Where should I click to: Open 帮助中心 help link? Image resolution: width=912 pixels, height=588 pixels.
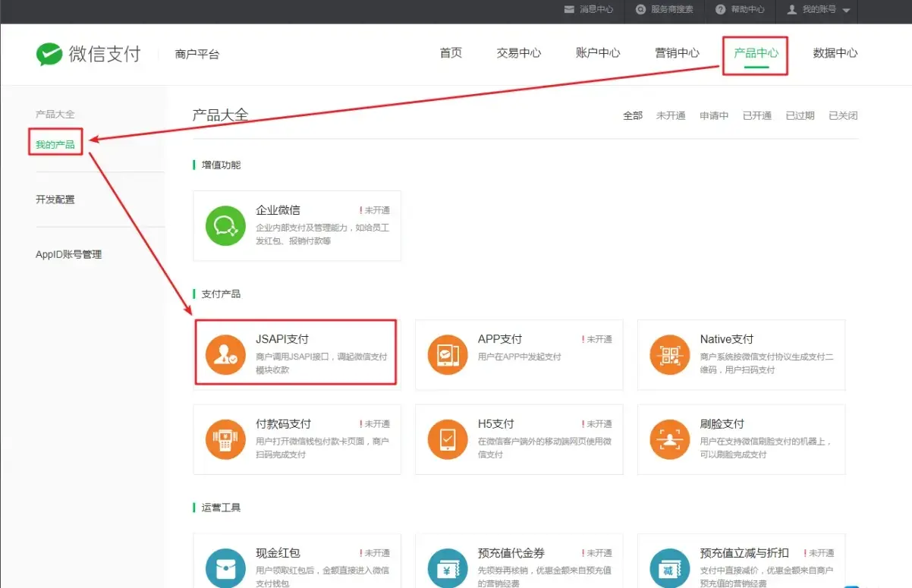tap(740, 10)
